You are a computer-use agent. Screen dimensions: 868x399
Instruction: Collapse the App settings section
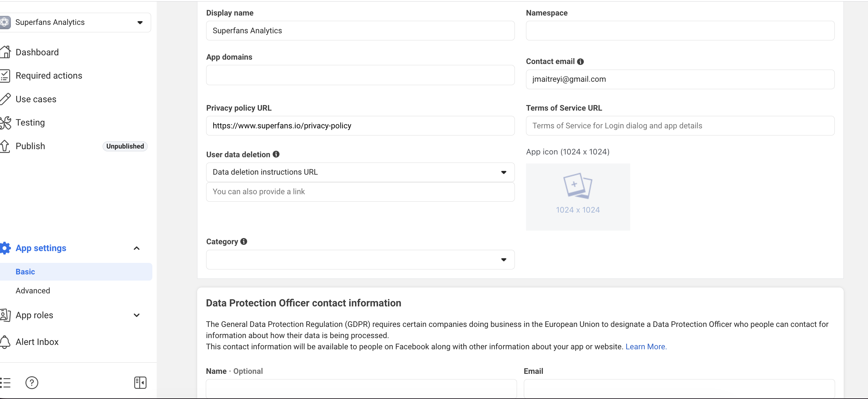coord(136,248)
